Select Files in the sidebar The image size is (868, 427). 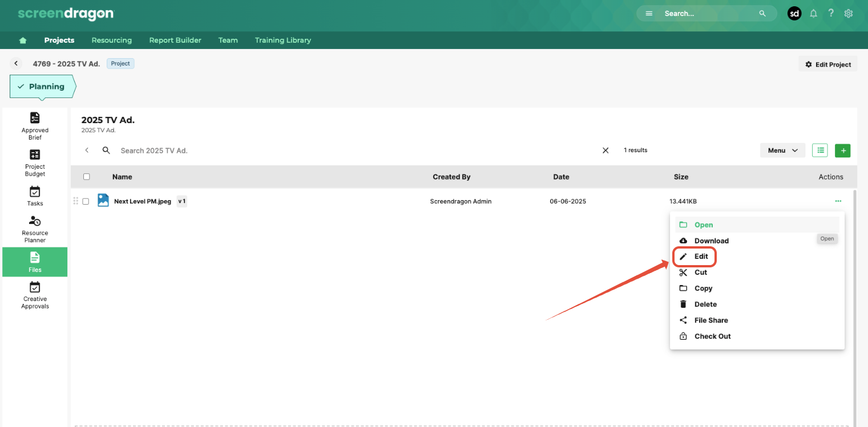(x=35, y=262)
